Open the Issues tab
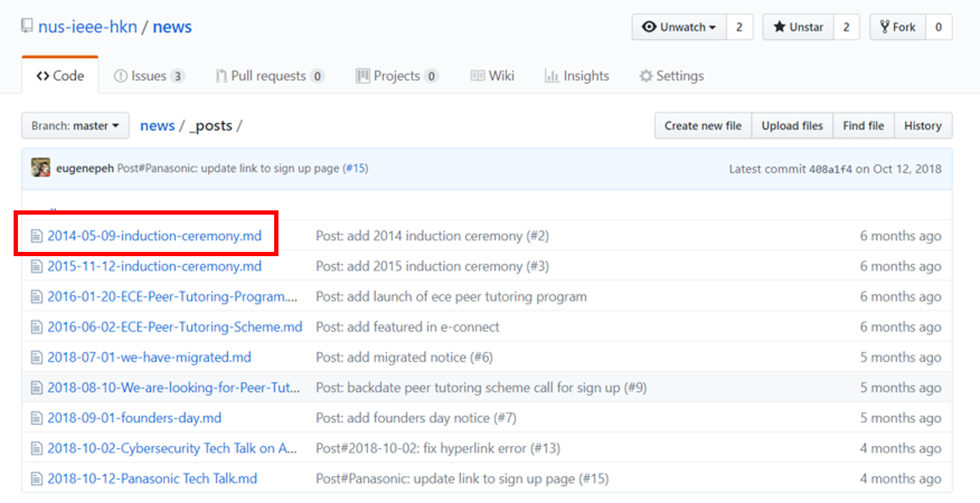This screenshot has height=503, width=980. [149, 76]
